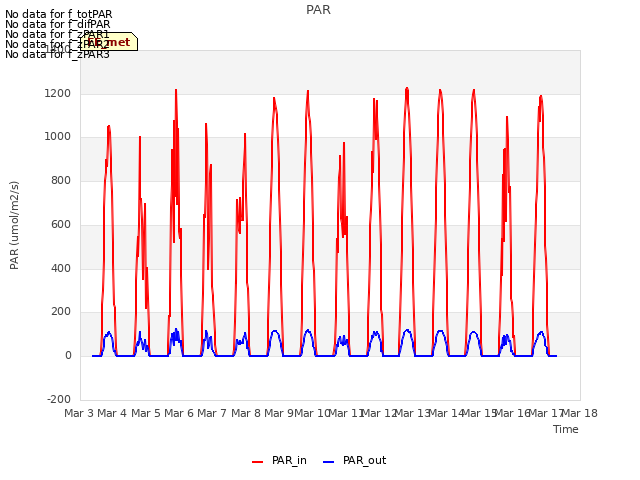640x480 pixels.
Task: Click the 0 y-axis tick label
Action: (68, 356)
